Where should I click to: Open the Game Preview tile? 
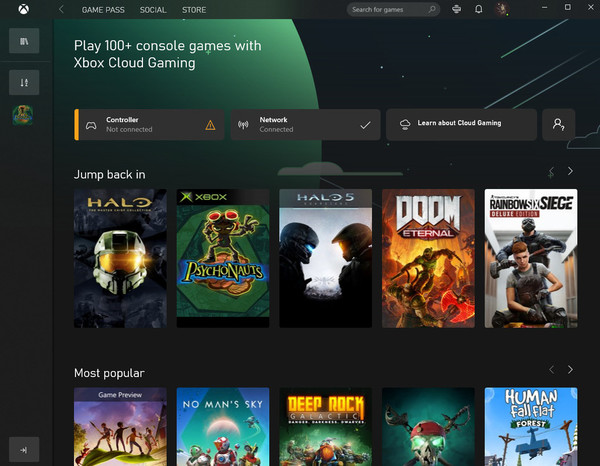click(x=120, y=427)
